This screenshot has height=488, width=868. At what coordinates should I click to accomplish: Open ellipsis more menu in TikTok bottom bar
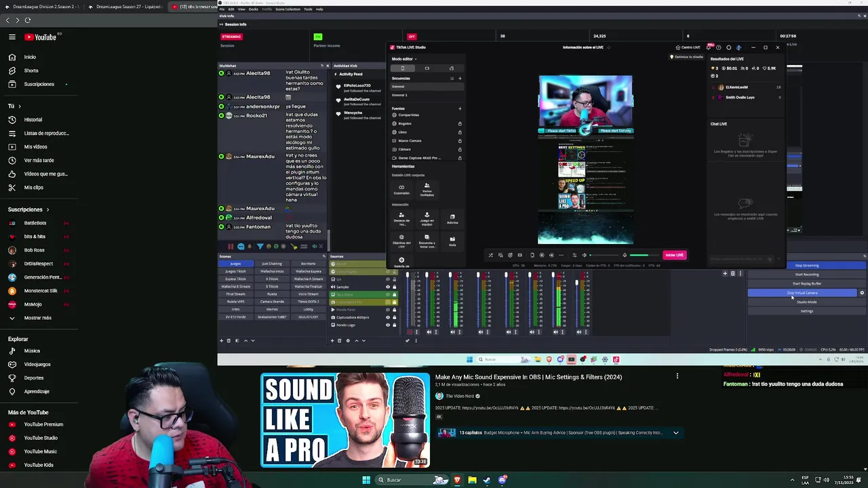[560, 255]
